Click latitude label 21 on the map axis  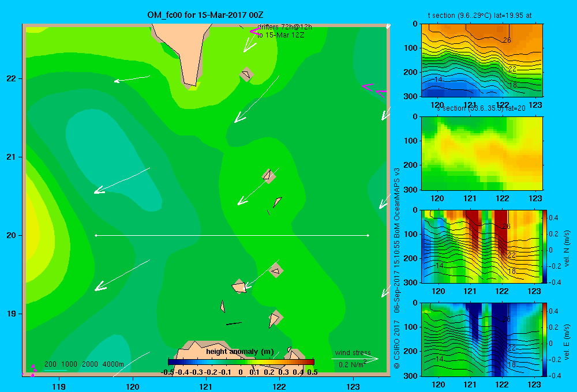click(12, 157)
